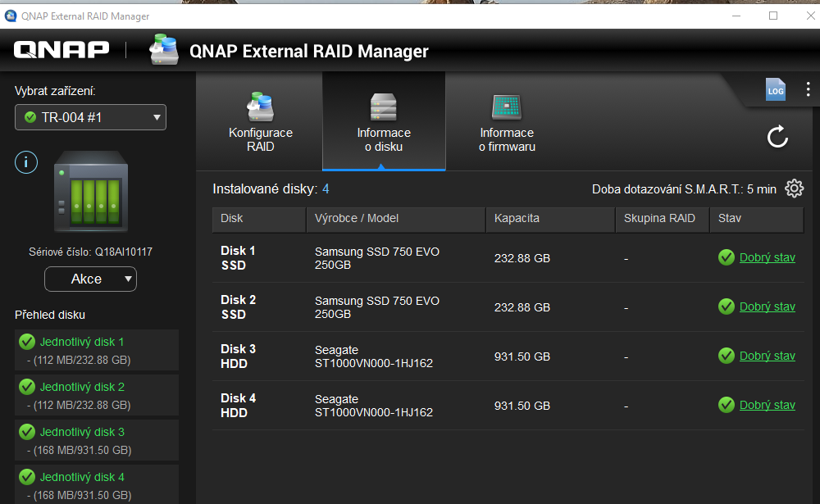The height and width of the screenshot is (504, 820).
Task: Click the LOG icon
Action: coord(775,90)
